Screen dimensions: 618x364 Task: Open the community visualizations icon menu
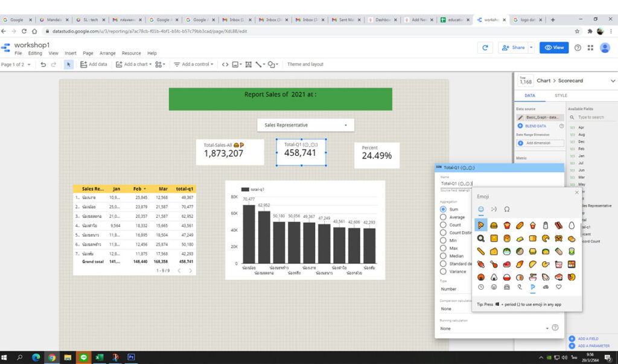(160, 64)
